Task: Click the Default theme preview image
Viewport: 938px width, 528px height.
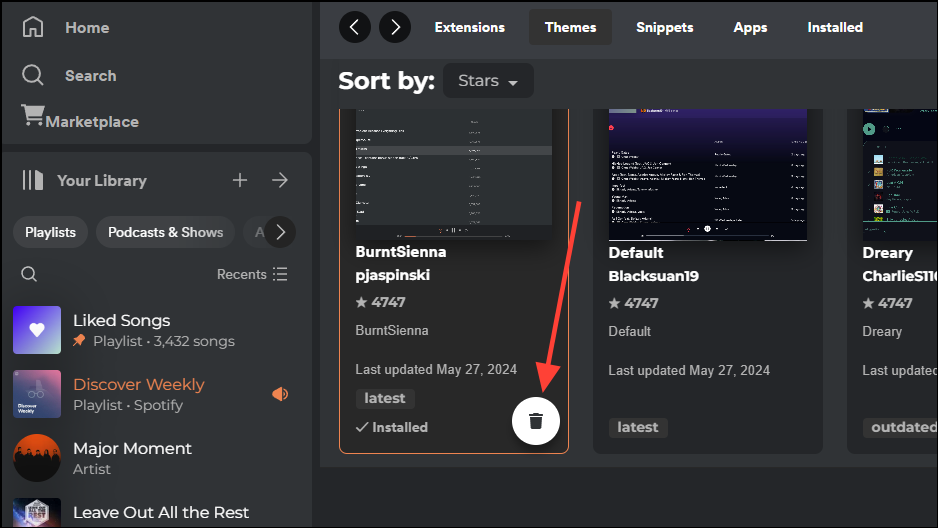Action: pyautogui.click(x=708, y=175)
